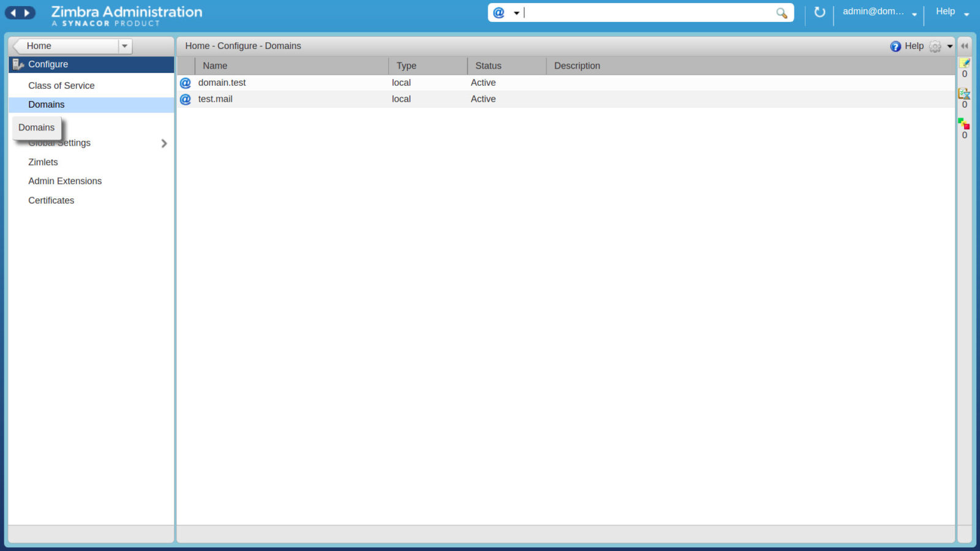Image resolution: width=980 pixels, height=551 pixels.
Task: Click the refresh icon in the header
Action: (x=820, y=12)
